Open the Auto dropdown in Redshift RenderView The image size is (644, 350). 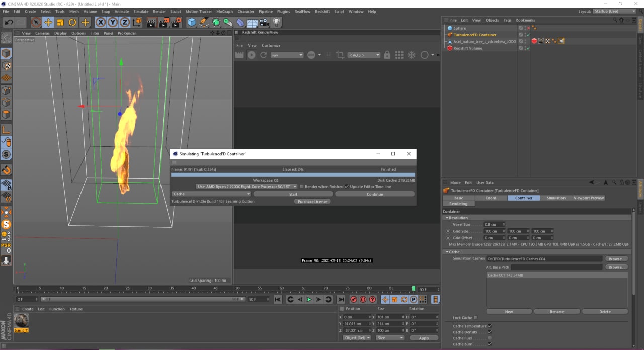(x=364, y=55)
